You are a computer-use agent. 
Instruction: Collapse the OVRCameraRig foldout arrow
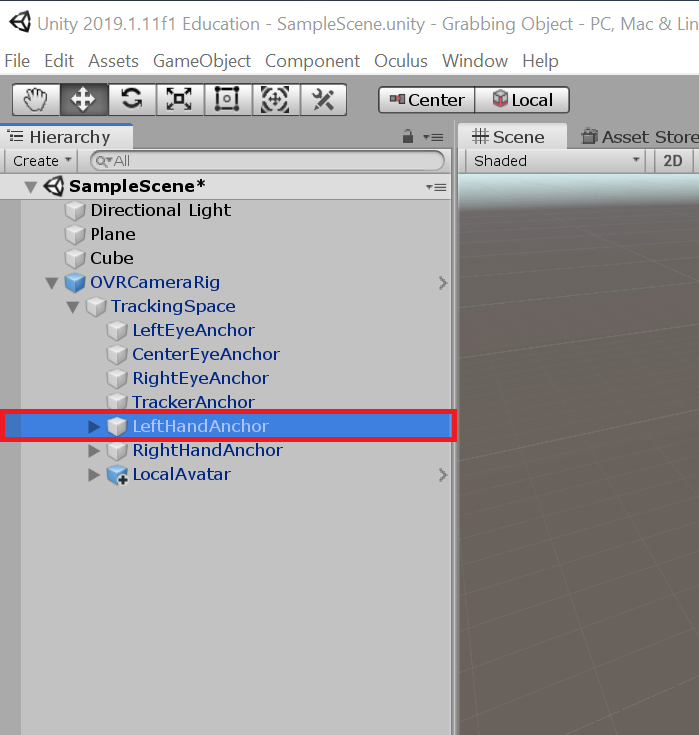52,283
